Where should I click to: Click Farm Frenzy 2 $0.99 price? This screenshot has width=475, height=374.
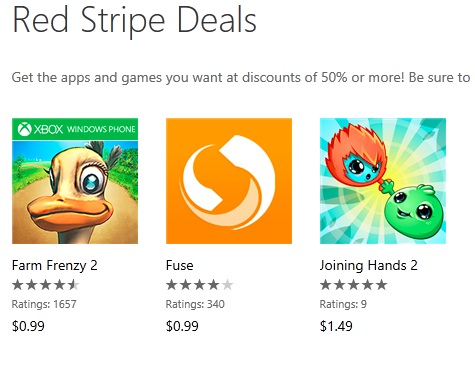(28, 326)
